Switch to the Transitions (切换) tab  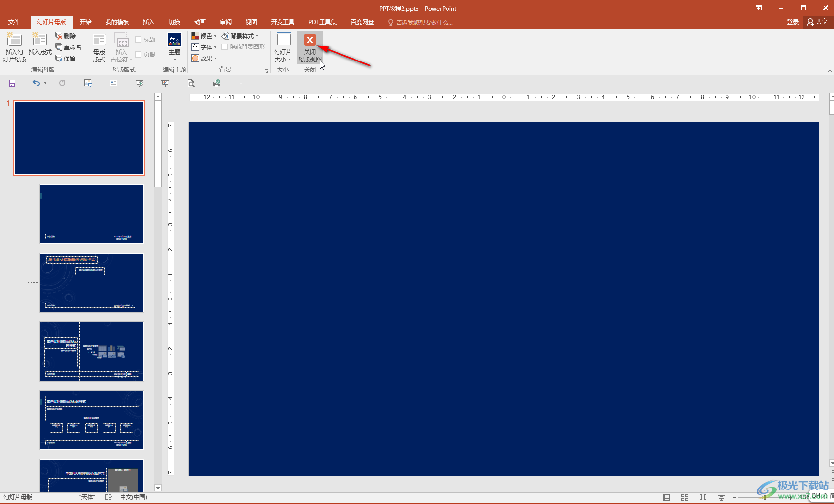pos(174,22)
